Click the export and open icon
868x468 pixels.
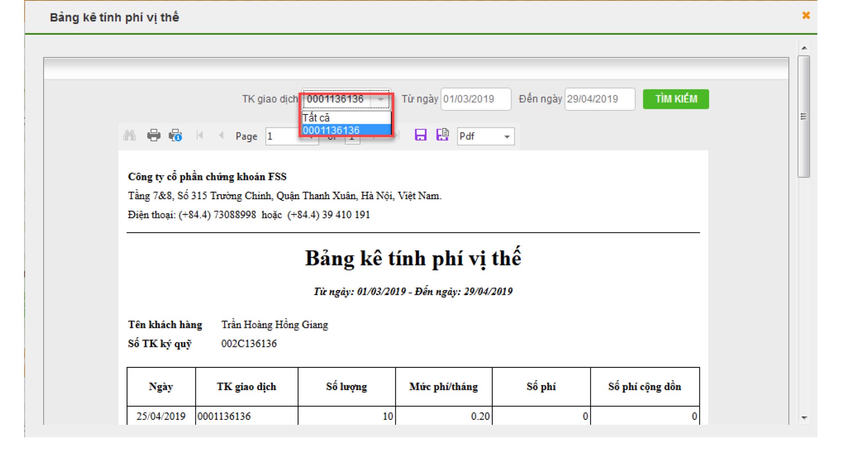(442, 135)
